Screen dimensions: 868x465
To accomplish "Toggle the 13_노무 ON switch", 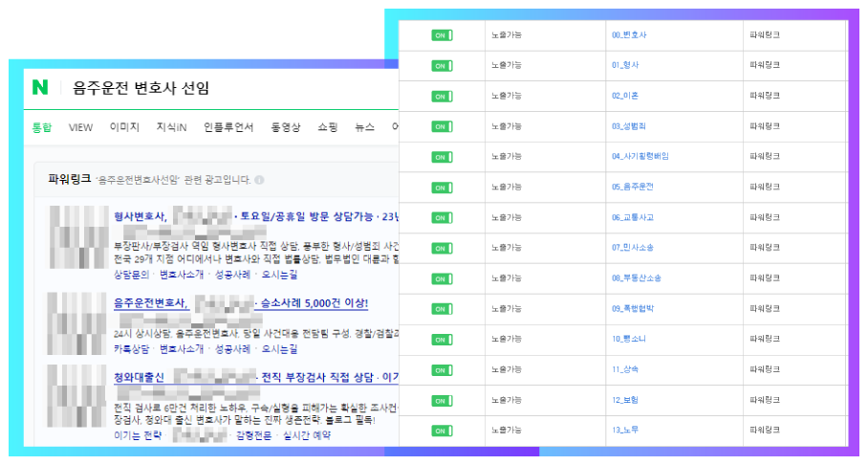I will [442, 431].
